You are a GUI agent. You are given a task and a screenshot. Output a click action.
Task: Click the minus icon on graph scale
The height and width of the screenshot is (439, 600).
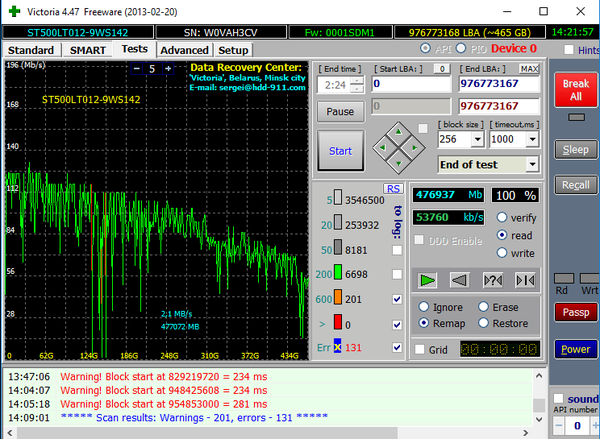click(x=136, y=68)
